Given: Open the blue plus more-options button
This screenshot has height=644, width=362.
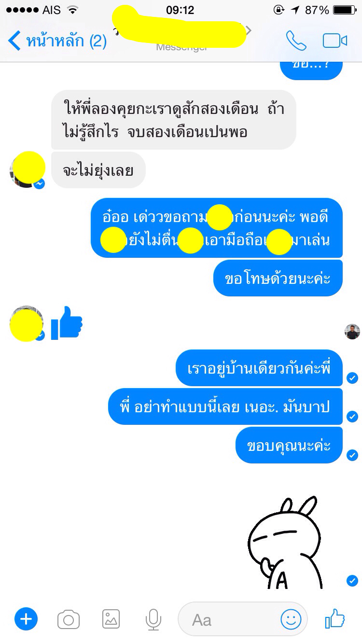Looking at the screenshot, I should (x=26, y=619).
